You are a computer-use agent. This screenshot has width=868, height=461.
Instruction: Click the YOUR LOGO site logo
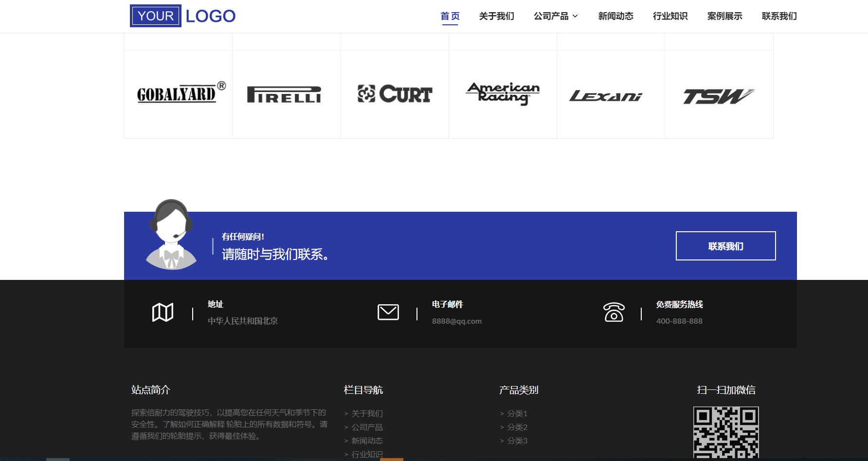tap(183, 16)
